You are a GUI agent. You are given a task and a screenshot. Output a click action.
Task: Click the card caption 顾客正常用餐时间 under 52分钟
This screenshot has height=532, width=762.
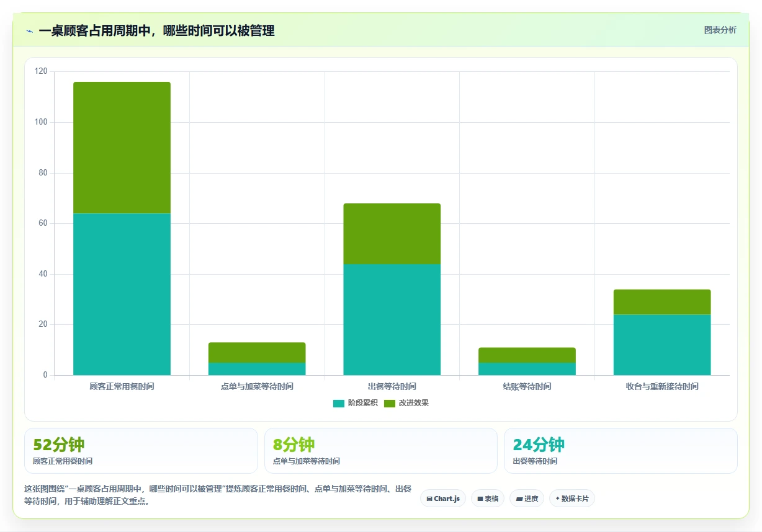pos(63,461)
